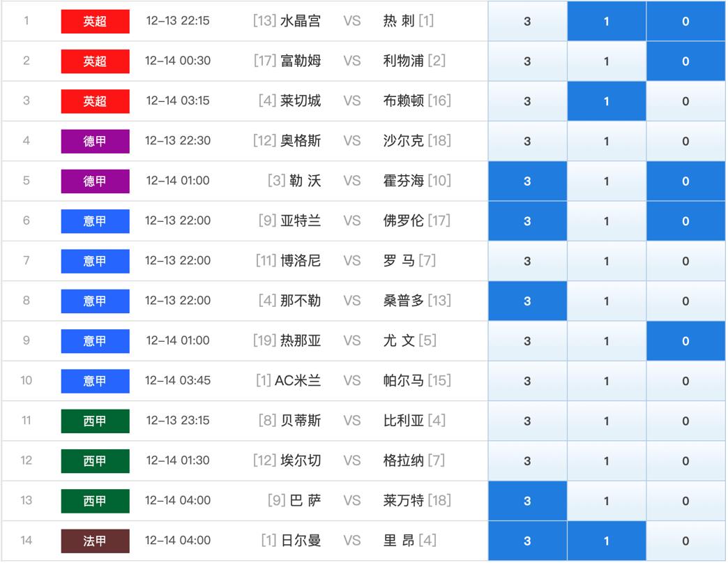Open 格拉纳 team name
The height and width of the screenshot is (563, 728).
pos(404,460)
